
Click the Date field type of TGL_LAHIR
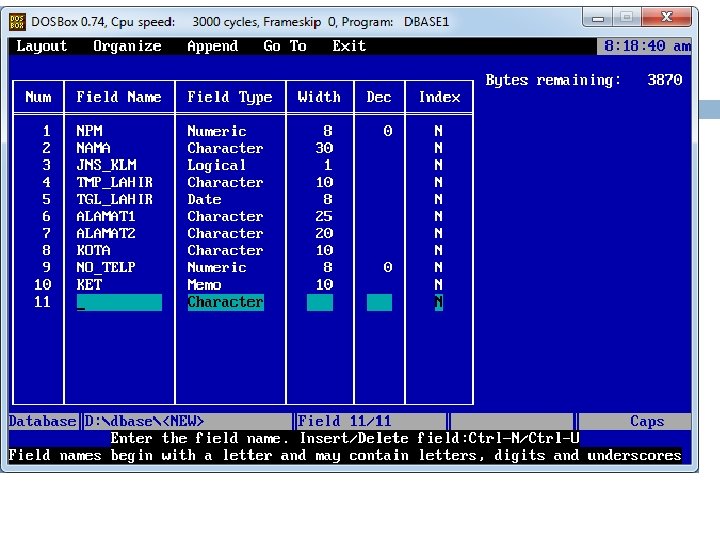tap(204, 199)
